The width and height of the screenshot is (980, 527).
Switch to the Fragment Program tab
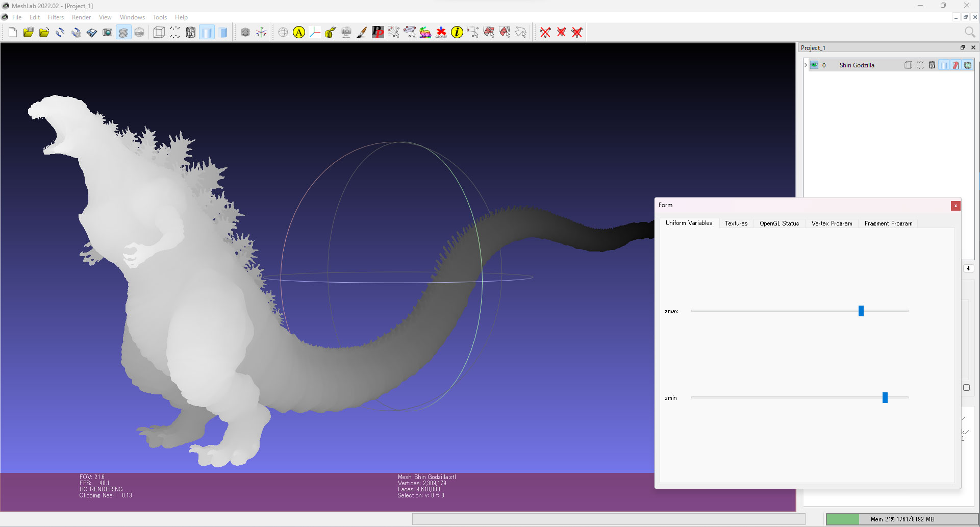click(x=889, y=223)
